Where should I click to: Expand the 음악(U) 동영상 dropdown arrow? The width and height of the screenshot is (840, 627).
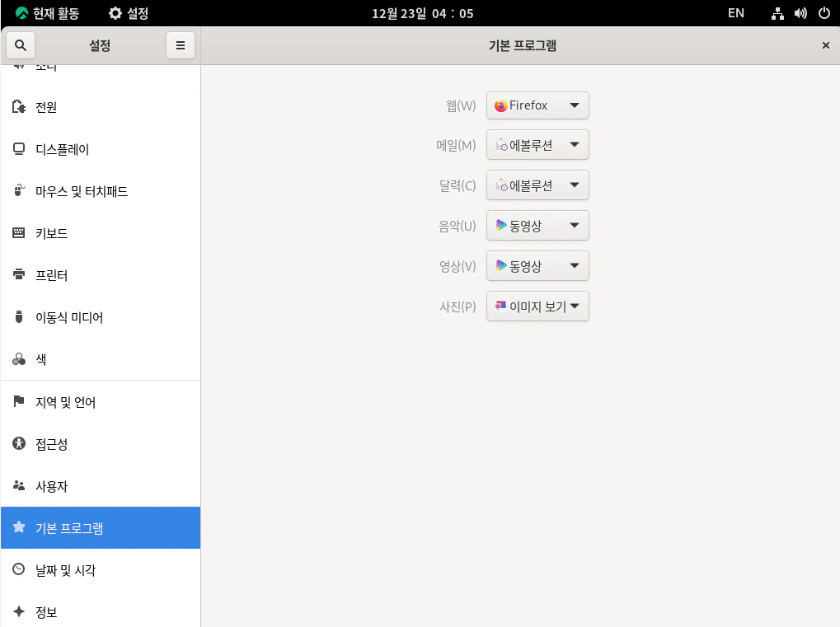(575, 226)
